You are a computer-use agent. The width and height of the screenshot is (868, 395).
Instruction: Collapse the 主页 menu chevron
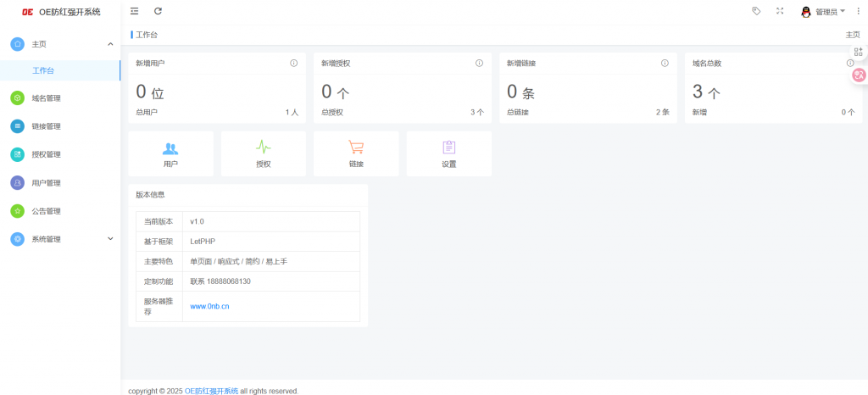click(x=110, y=44)
